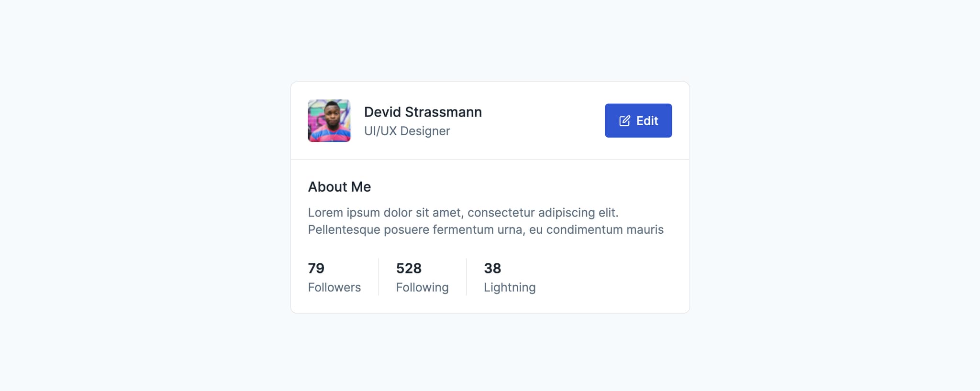Open the Following label
The width and height of the screenshot is (980, 391).
tap(422, 287)
